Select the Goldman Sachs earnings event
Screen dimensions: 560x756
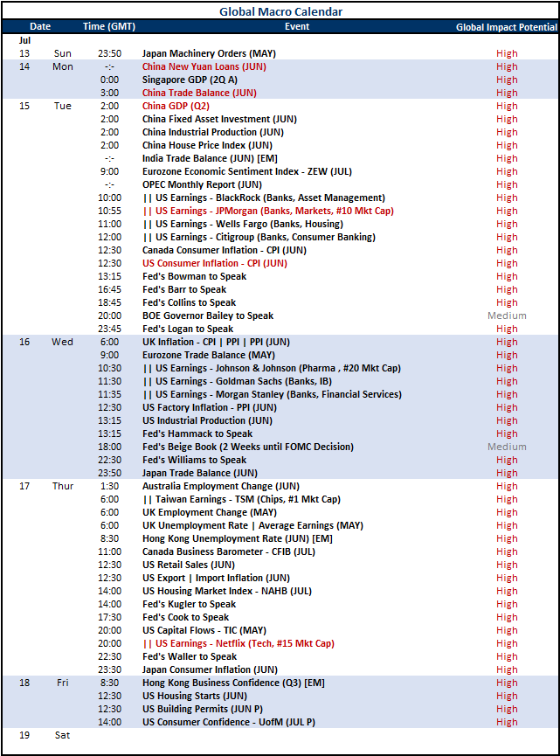point(238,381)
